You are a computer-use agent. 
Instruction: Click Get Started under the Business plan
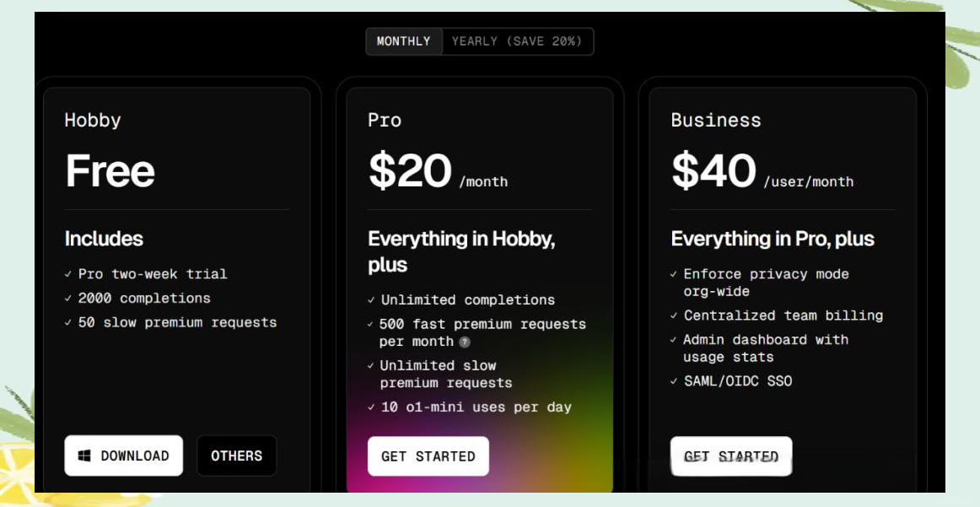pos(730,456)
